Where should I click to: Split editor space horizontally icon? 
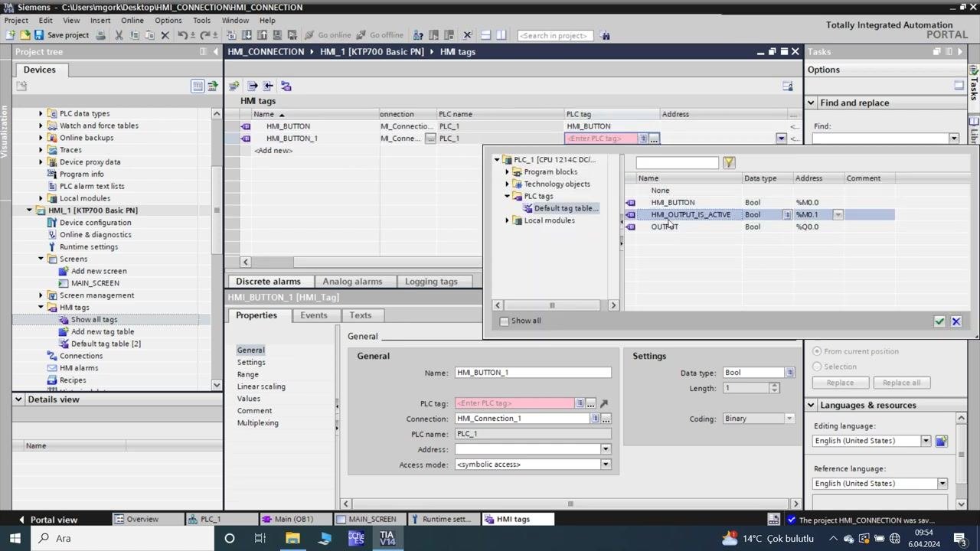[485, 35]
